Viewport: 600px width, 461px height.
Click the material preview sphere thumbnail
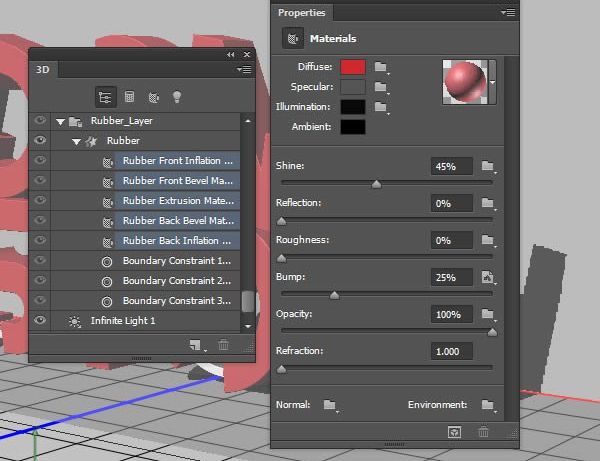coord(465,82)
